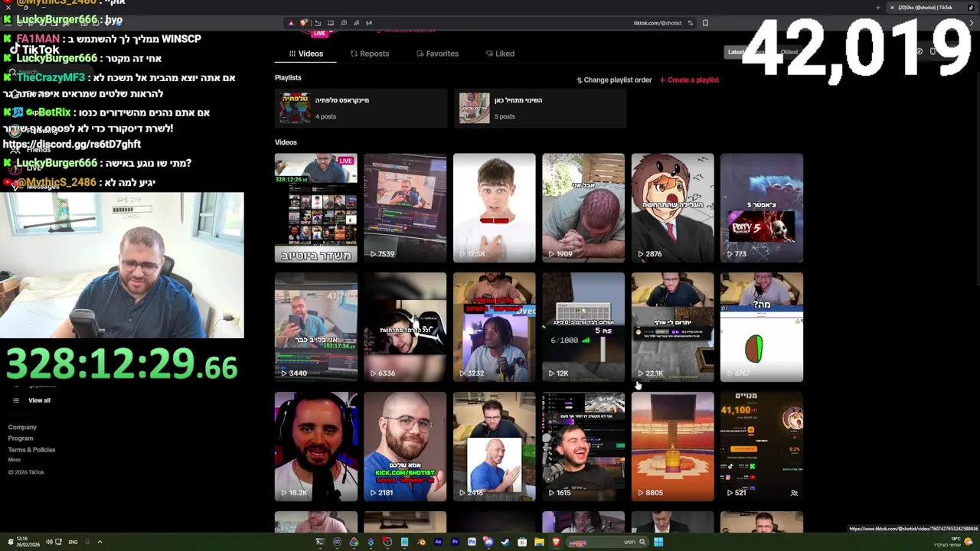Switch to the Videos tab
Image resolution: width=980 pixels, height=551 pixels.
pos(305,54)
